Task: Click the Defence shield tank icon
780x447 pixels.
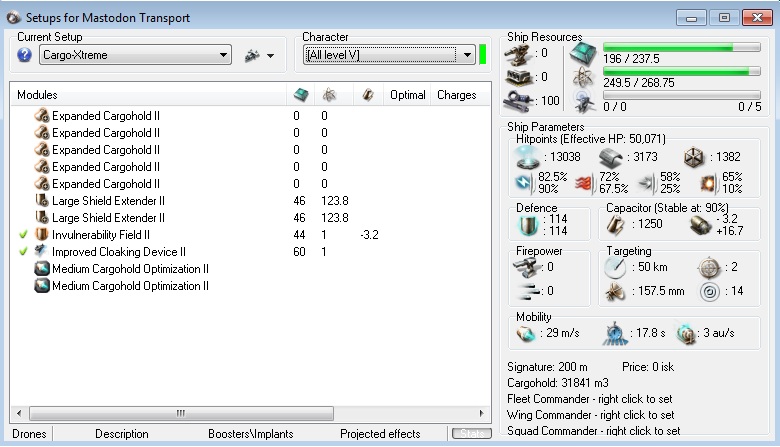Action: pyautogui.click(x=528, y=226)
